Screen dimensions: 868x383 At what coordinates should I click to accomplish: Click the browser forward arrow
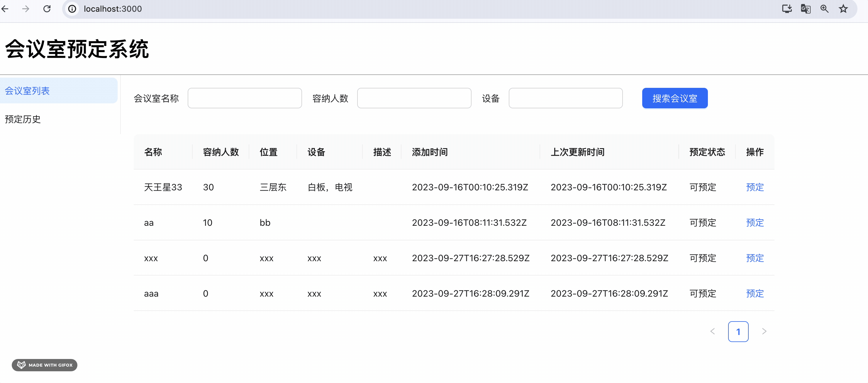click(26, 9)
